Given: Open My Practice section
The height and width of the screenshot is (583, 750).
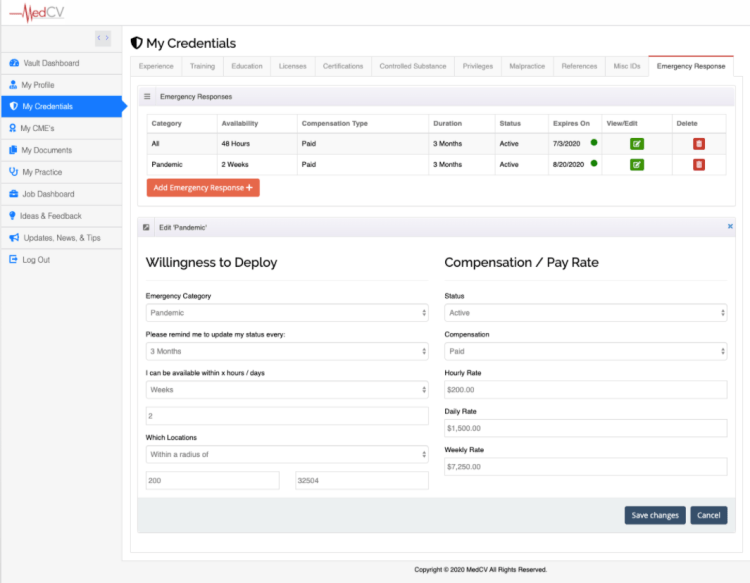Looking at the screenshot, I should click(x=61, y=172).
